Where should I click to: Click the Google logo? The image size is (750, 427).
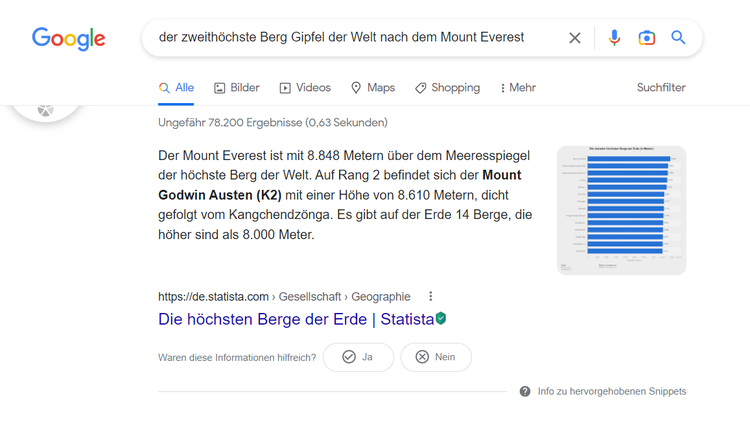(x=68, y=38)
